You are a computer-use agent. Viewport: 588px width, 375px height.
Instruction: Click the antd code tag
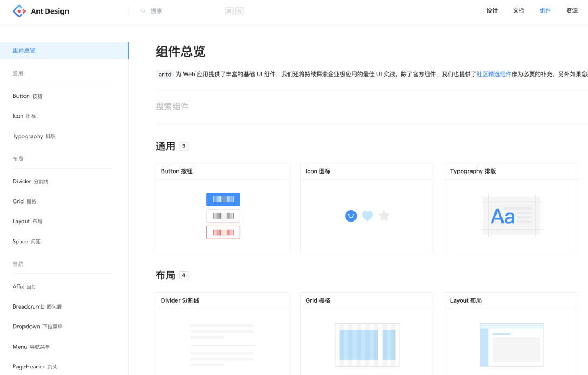[x=164, y=74]
